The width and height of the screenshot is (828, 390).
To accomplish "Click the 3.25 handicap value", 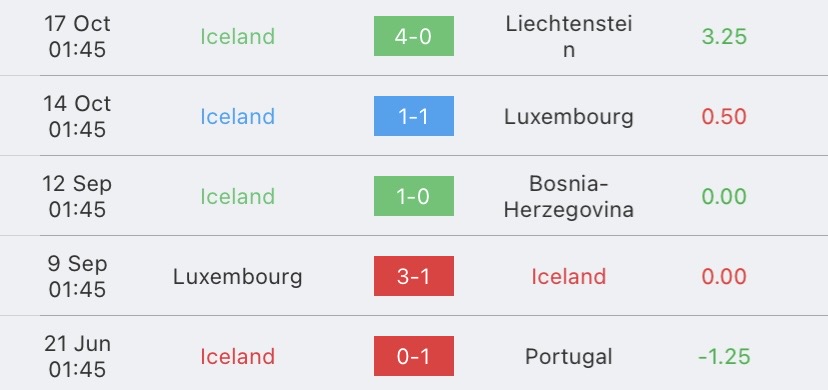I will click(x=724, y=36).
